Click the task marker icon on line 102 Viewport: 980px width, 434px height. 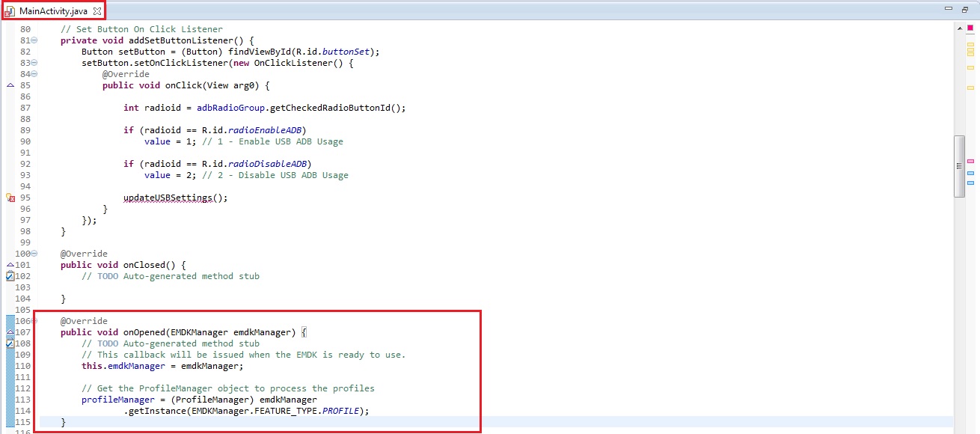tap(10, 276)
